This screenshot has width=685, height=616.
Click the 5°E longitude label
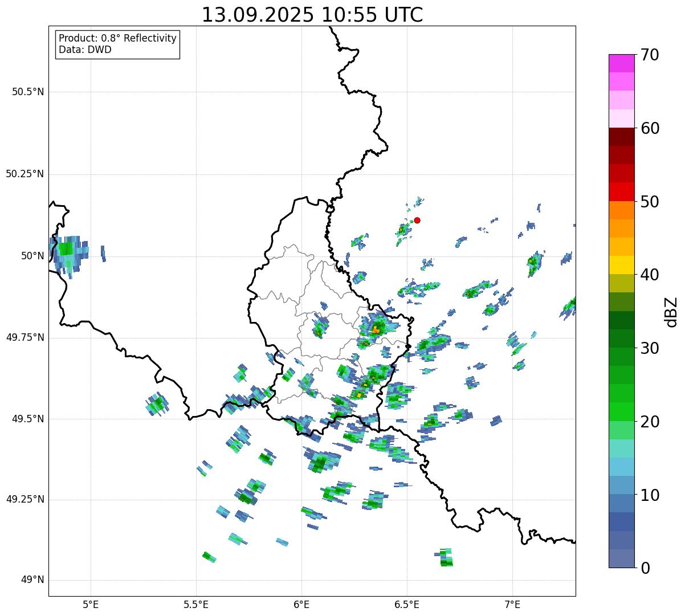tap(91, 604)
